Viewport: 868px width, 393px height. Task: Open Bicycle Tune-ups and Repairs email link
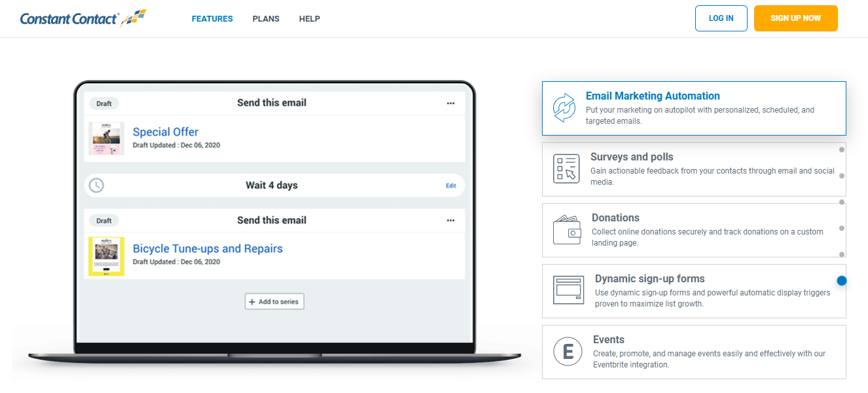pos(208,249)
